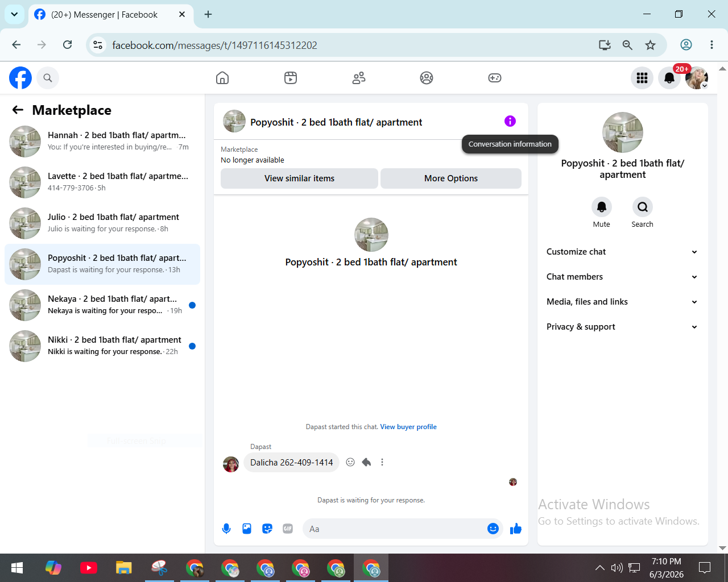Screen dimensions: 728x582
Task: Go back using the Marketplace back arrow
Action: (x=18, y=110)
